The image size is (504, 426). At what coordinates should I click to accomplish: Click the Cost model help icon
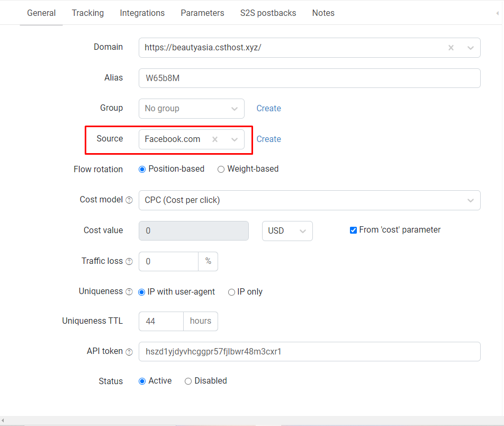129,200
